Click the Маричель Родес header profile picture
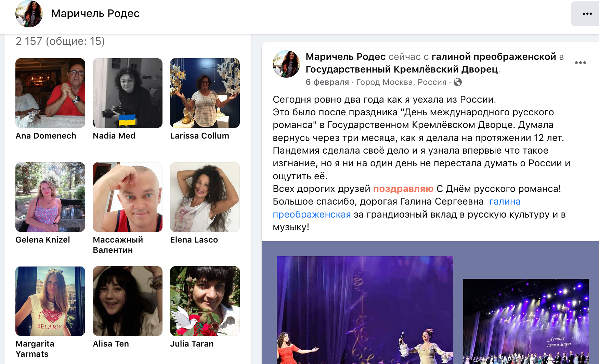Screen dimensions: 599x364 pyautogui.click(x=29, y=14)
